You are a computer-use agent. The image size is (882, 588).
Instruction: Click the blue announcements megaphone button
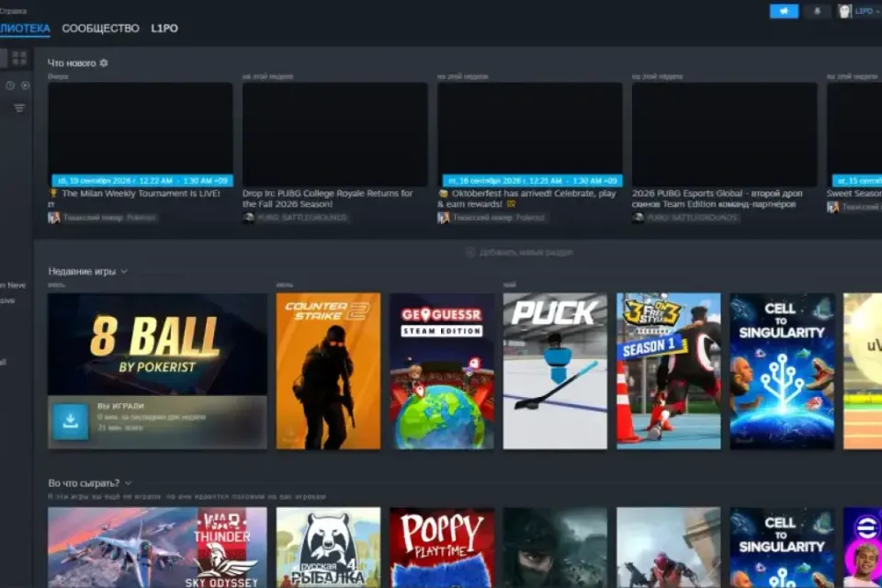pyautogui.click(x=784, y=11)
